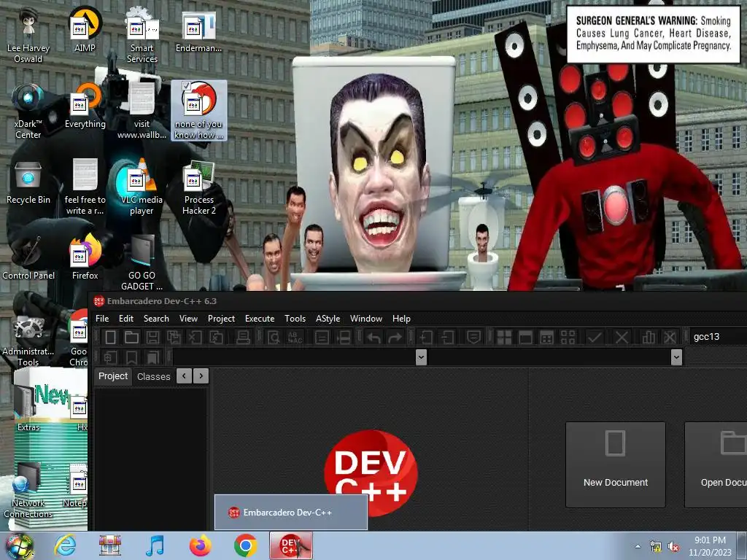
Task: Click the New Document button
Action: (x=615, y=464)
